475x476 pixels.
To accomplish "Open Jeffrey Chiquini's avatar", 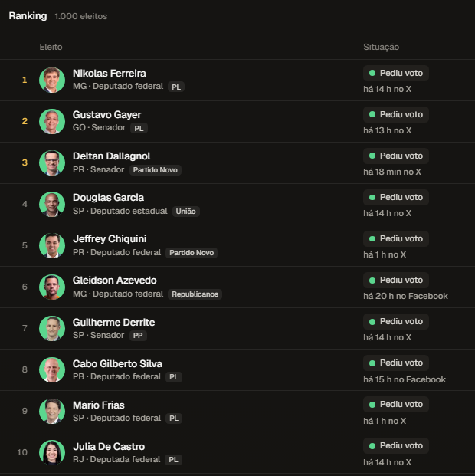I will point(52,245).
